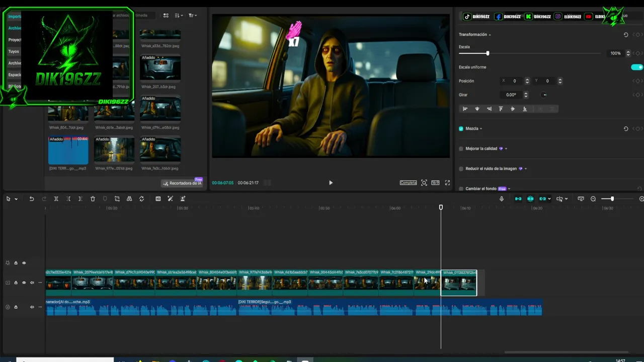
Task: Click the AI portrait icon in timeline toolbar
Action: [183, 199]
